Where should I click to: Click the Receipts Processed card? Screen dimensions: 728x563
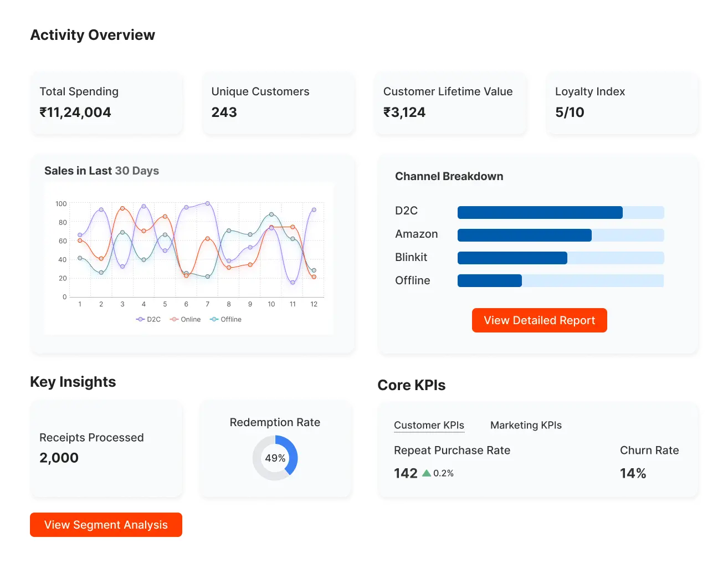coord(106,449)
